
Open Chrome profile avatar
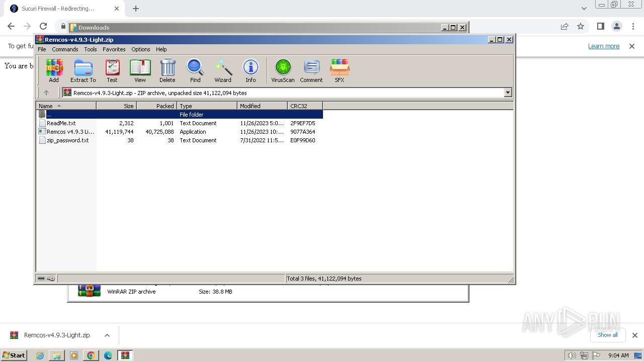pyautogui.click(x=616, y=26)
